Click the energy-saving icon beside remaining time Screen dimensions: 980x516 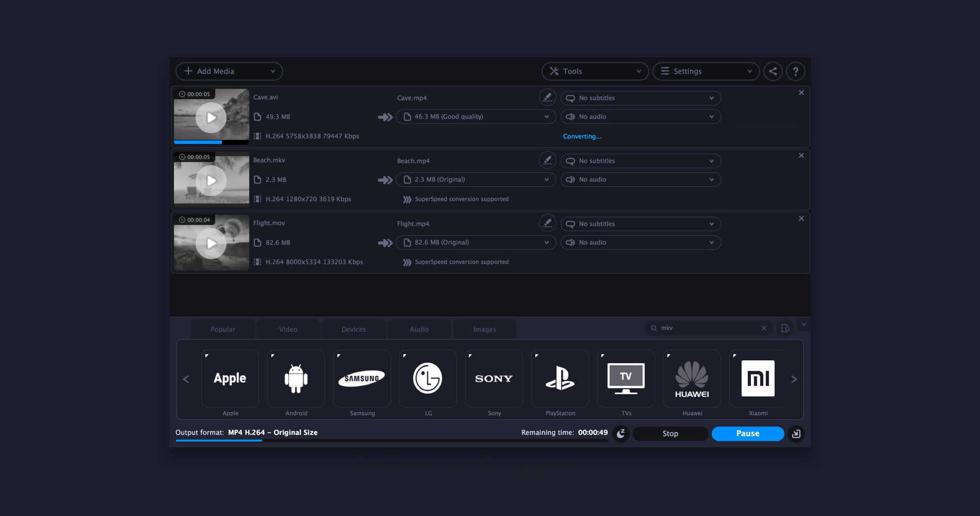pyautogui.click(x=620, y=433)
